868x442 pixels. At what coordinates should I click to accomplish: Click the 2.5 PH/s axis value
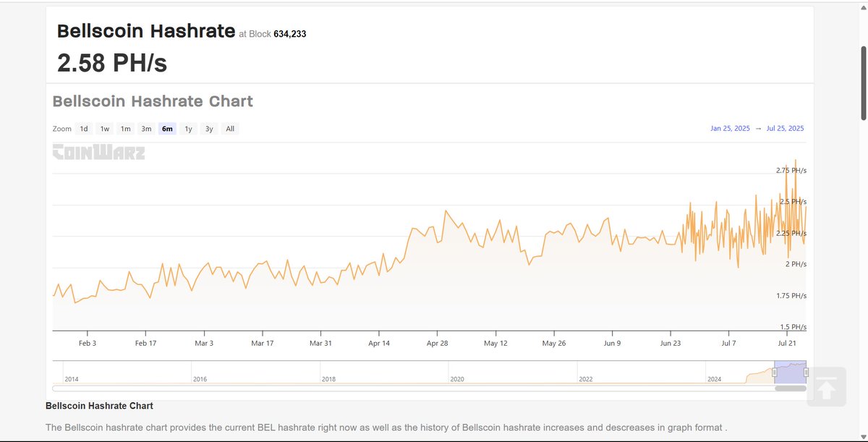coord(793,202)
